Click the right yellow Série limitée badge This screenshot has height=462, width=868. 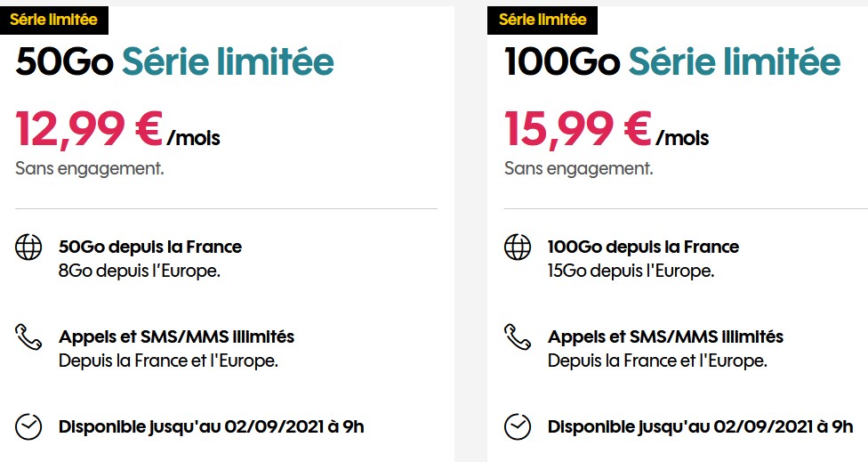pos(542,19)
